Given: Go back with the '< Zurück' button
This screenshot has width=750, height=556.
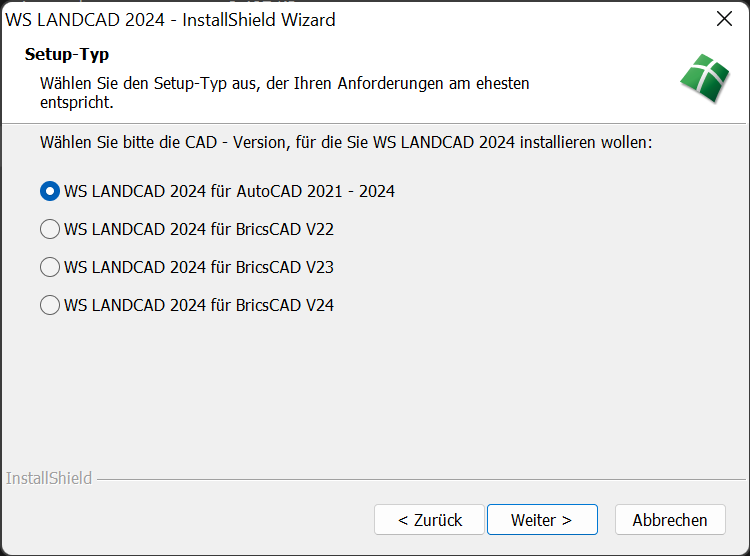Looking at the screenshot, I should 429,520.
